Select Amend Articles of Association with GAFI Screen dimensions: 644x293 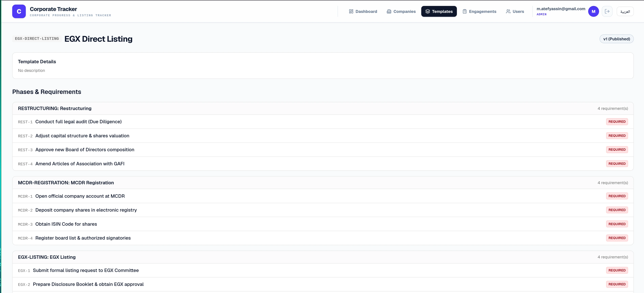pos(323,164)
